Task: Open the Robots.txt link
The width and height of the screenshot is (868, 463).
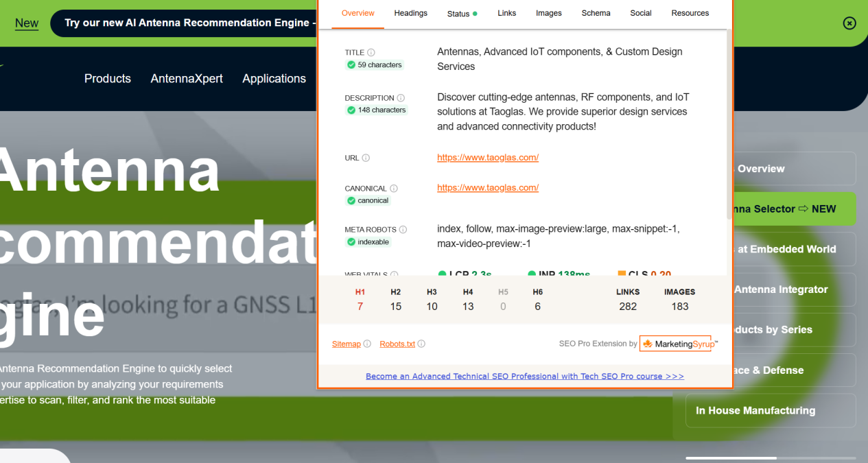Action: point(397,344)
